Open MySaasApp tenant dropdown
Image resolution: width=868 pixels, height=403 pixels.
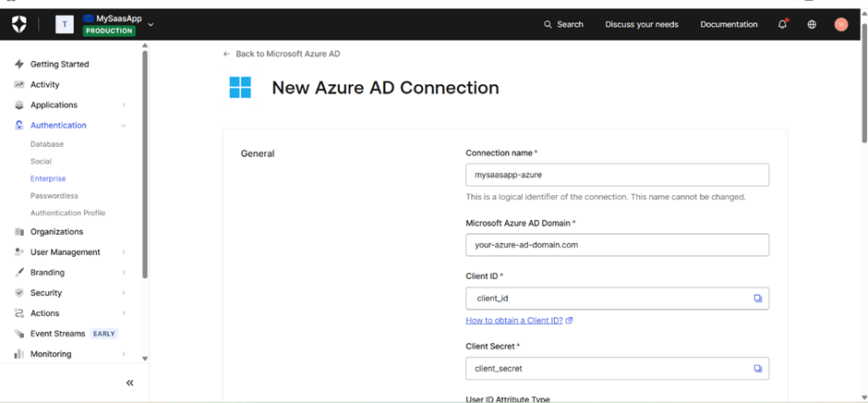(x=151, y=25)
